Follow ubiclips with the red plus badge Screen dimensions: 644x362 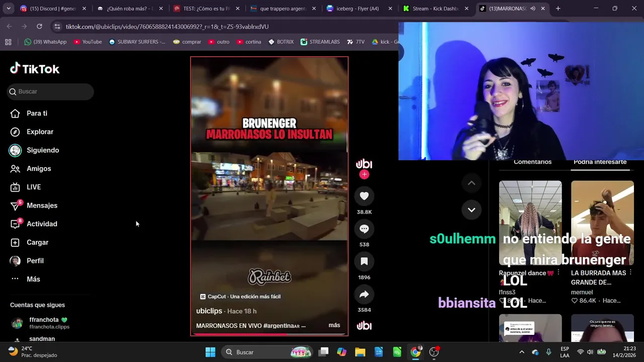pyautogui.click(x=364, y=174)
